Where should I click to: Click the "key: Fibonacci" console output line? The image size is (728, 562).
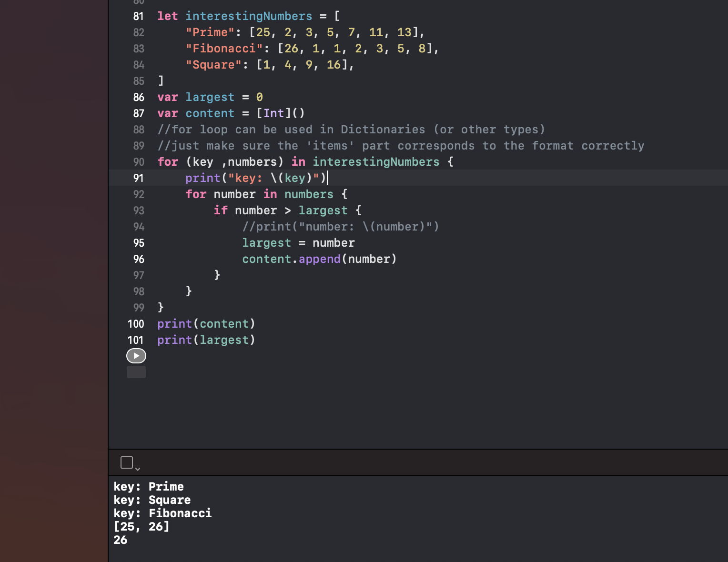point(162,513)
